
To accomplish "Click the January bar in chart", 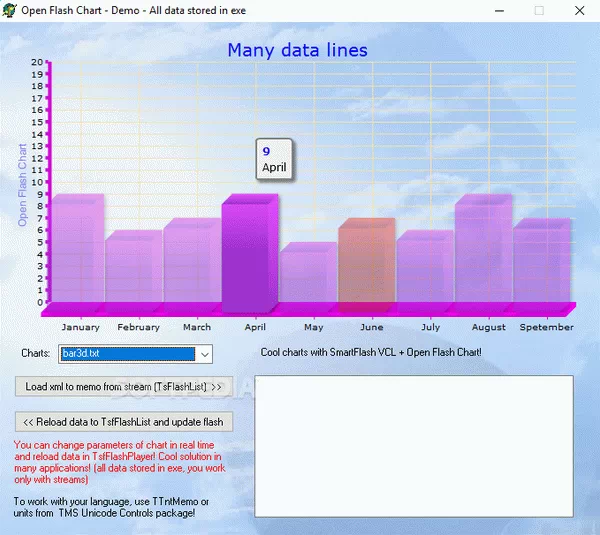I will (77, 255).
